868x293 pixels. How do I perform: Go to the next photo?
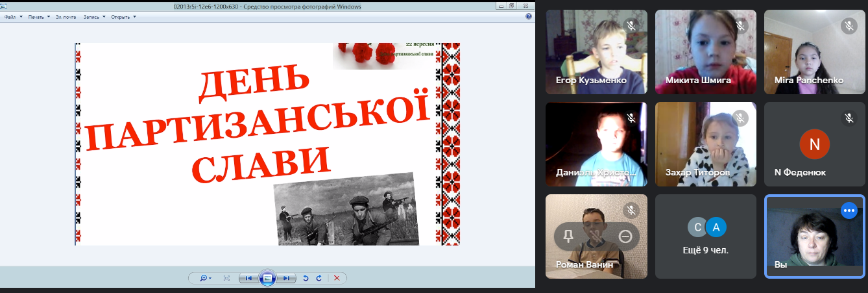tap(287, 278)
